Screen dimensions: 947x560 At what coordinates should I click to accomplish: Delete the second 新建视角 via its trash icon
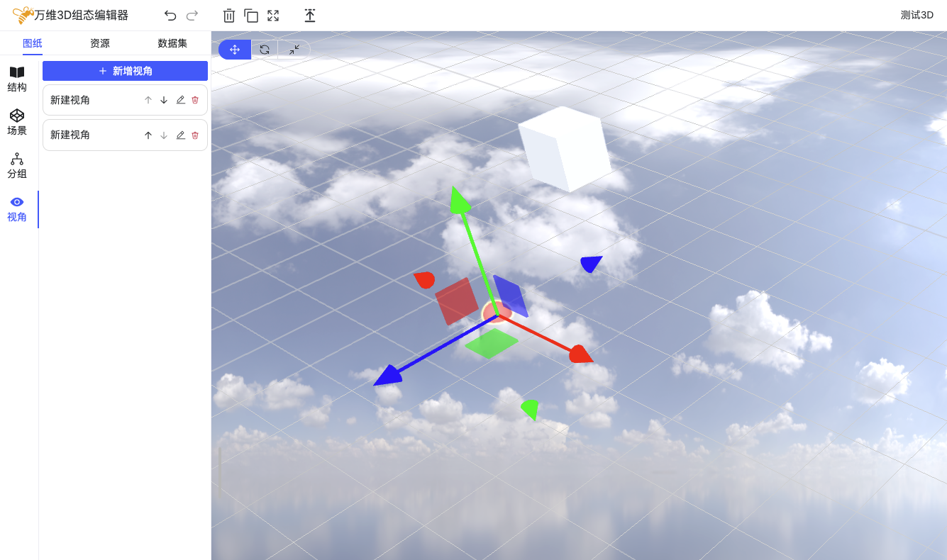coord(195,135)
